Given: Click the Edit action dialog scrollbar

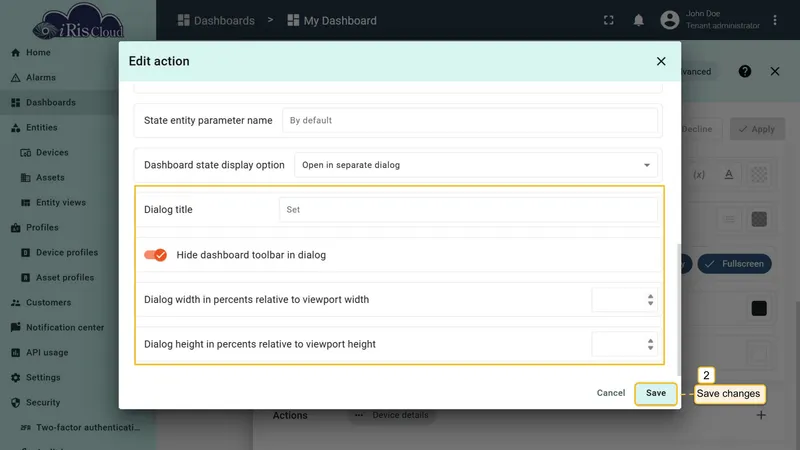Looking at the screenshot, I should pyautogui.click(x=678, y=309).
